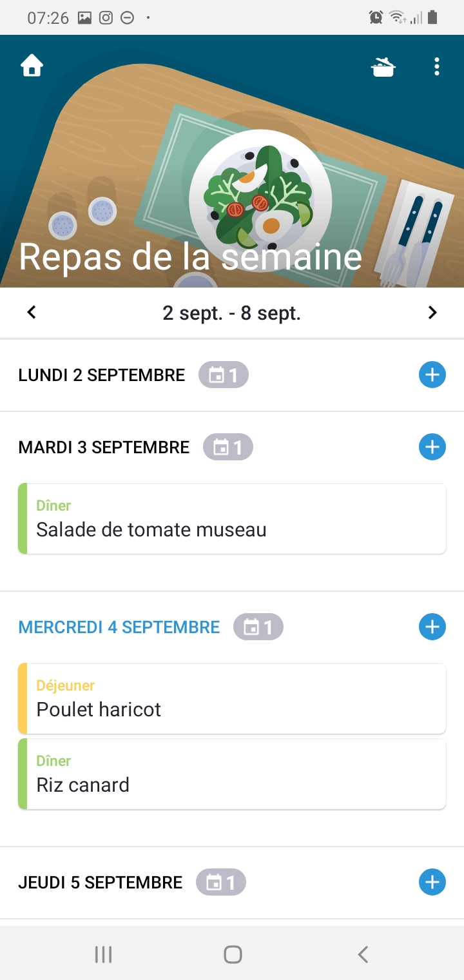
Task: Tap the Mercredi 4 Septembre heading
Action: (x=119, y=627)
